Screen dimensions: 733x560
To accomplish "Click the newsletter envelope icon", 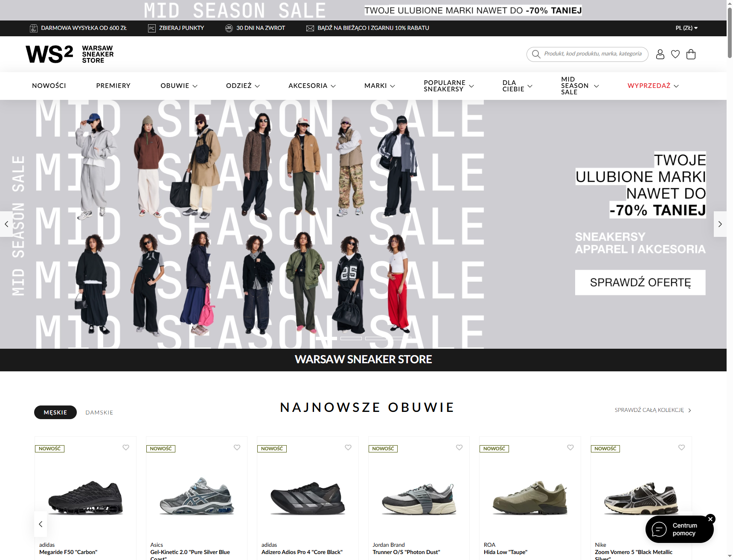I will coord(310,28).
